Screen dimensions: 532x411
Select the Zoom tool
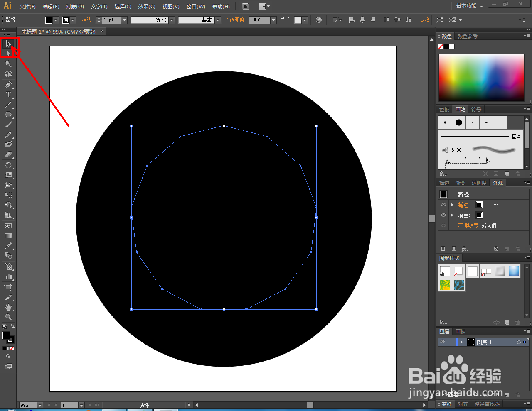pyautogui.click(x=8, y=317)
